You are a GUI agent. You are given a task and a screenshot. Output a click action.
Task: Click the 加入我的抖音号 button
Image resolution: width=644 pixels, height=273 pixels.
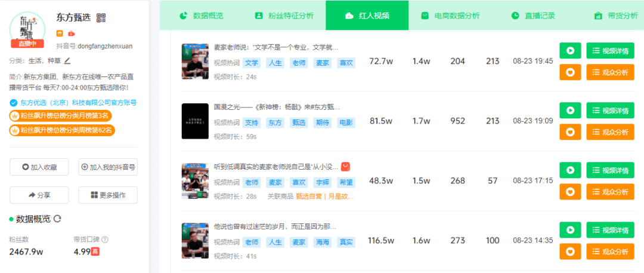(108, 167)
